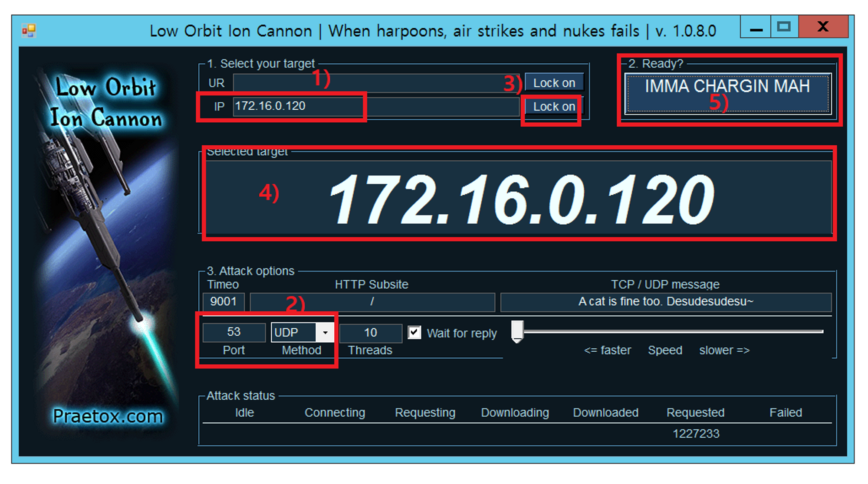Minimize the Low Orbit Ion Cannon window
The width and height of the screenshot is (868, 484).
point(756,27)
